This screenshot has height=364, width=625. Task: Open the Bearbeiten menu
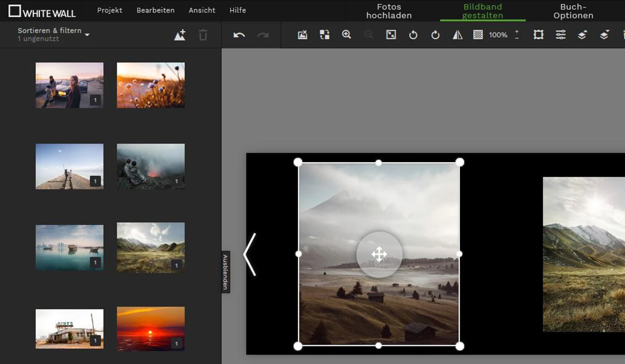pos(155,10)
